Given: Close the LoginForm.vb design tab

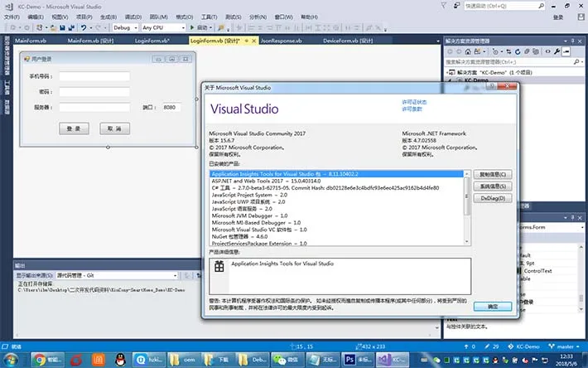Looking at the screenshot, I should tap(254, 41).
